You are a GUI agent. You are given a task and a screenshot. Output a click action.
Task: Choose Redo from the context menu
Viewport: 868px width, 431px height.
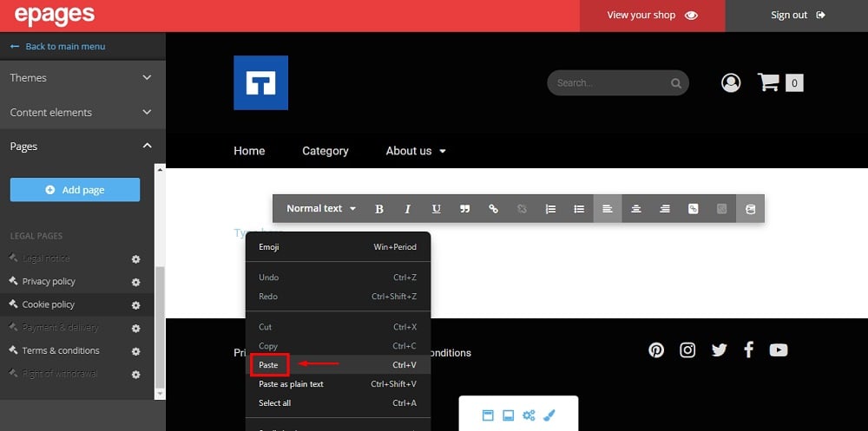pos(338,297)
